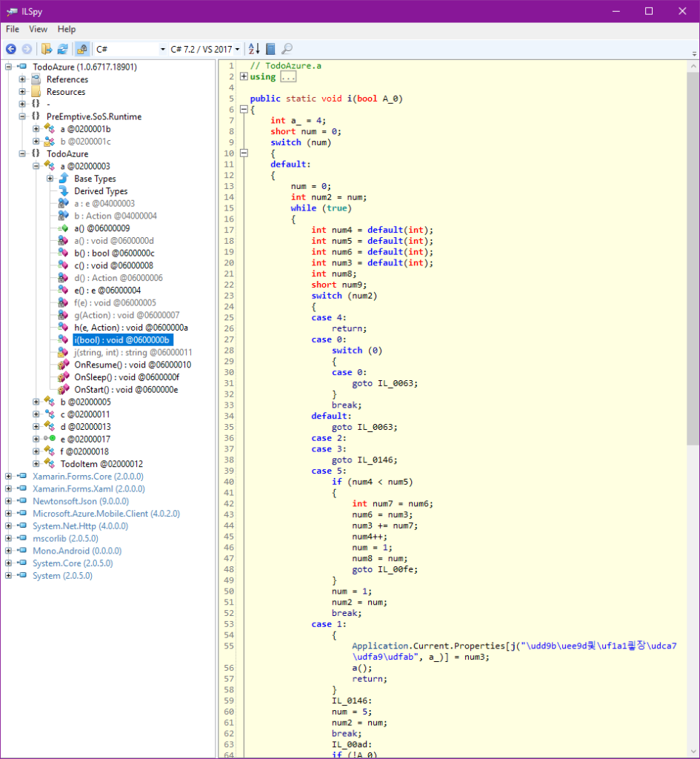Click interface icon of e @02000017
The image size is (700, 759).
(x=50, y=439)
